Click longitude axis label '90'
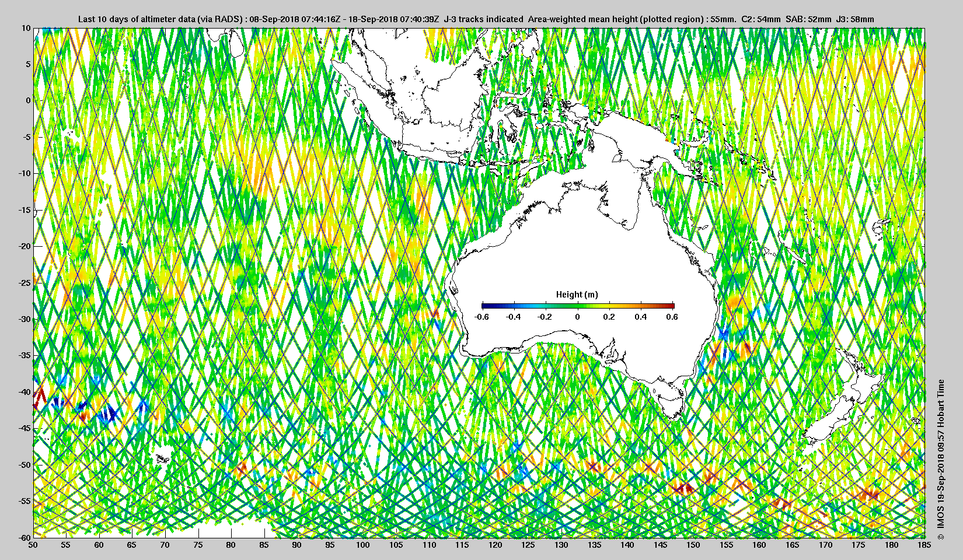This screenshot has width=963, height=560. tap(297, 545)
